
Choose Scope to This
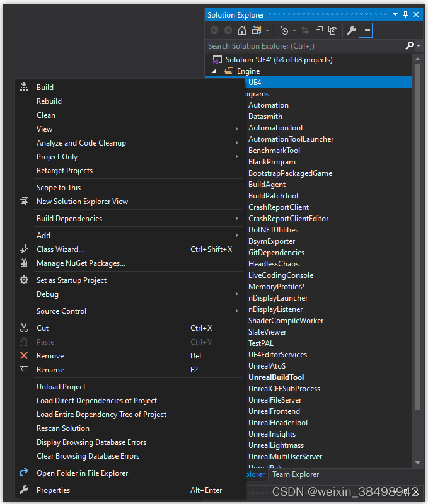pyautogui.click(x=130, y=187)
